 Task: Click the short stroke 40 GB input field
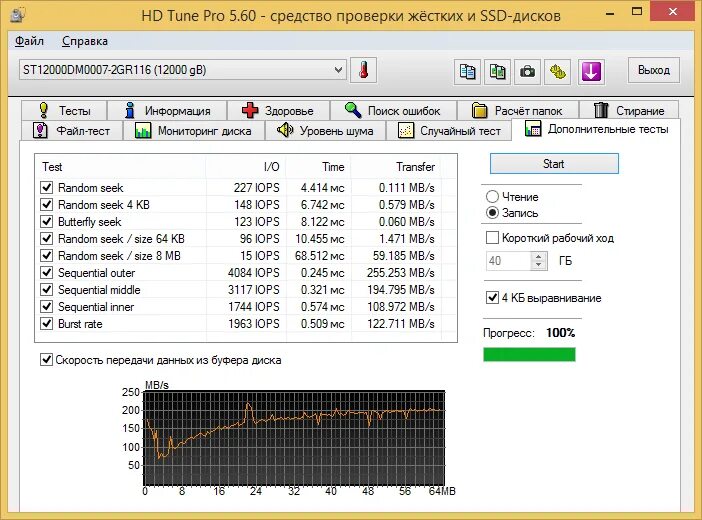pos(509,261)
